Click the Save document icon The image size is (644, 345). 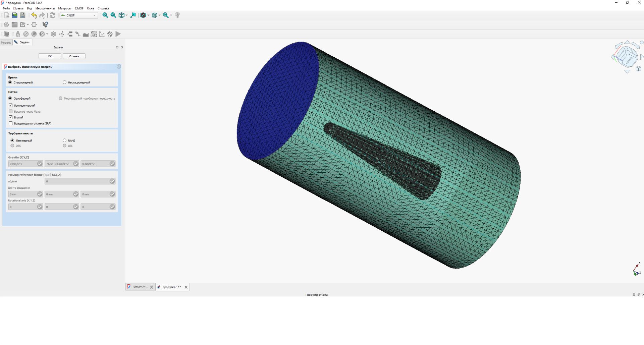click(x=23, y=15)
